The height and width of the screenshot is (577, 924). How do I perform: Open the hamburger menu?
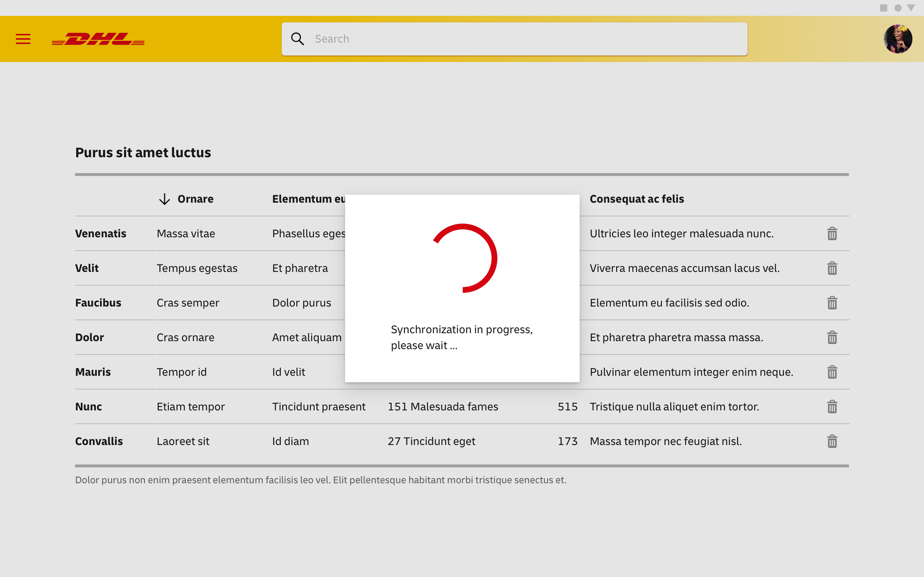(23, 39)
